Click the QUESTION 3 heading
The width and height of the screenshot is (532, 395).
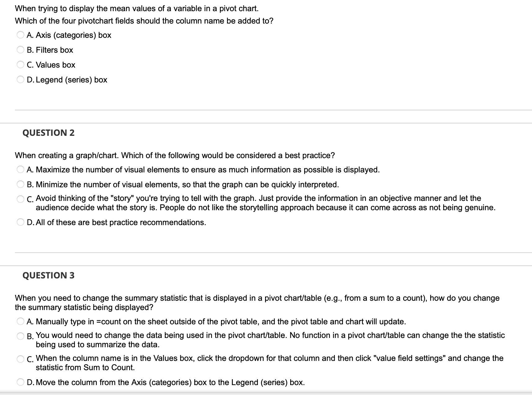[x=48, y=275]
